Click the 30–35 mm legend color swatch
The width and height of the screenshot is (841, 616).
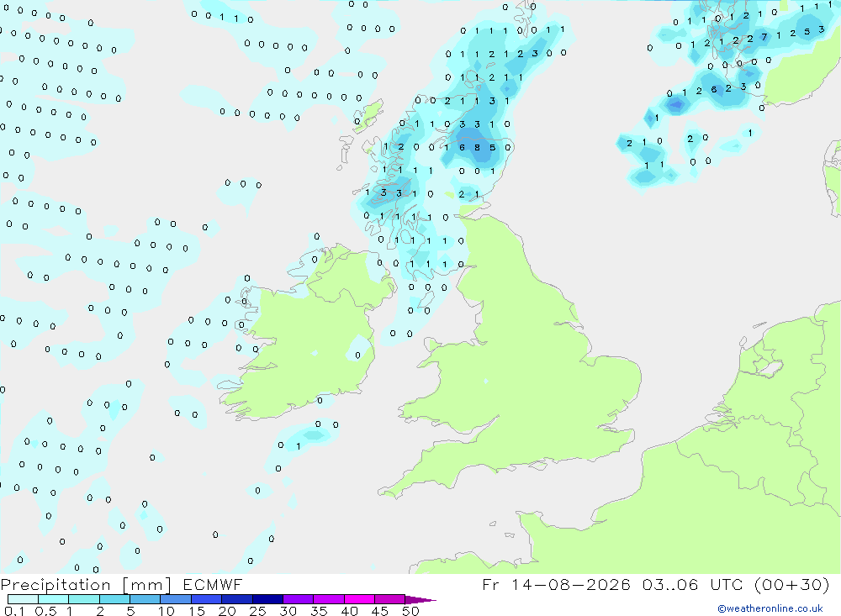click(x=299, y=599)
